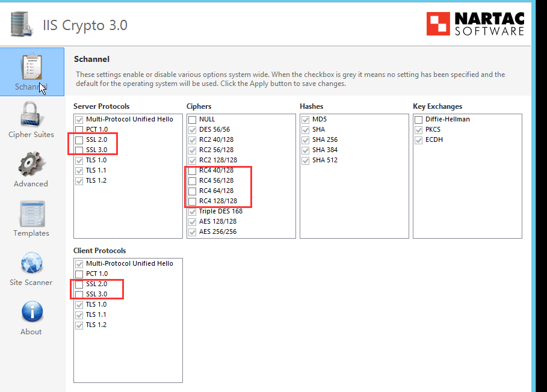
Task: Toggle Client Protocols SSL 2.0 checkbox
Action: coord(79,284)
